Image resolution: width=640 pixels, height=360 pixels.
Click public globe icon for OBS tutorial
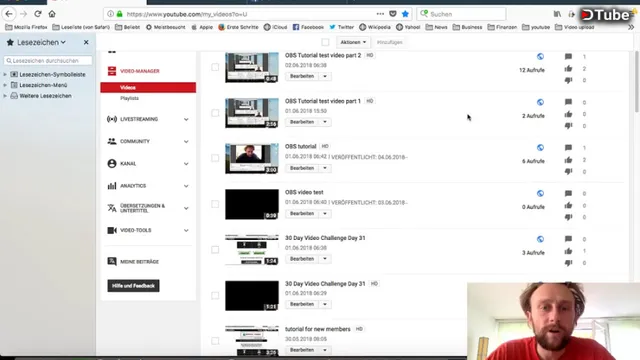click(540, 147)
